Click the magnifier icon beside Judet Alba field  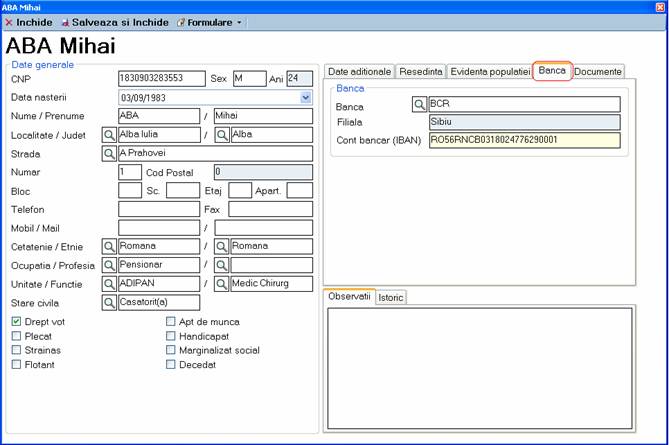(221, 135)
